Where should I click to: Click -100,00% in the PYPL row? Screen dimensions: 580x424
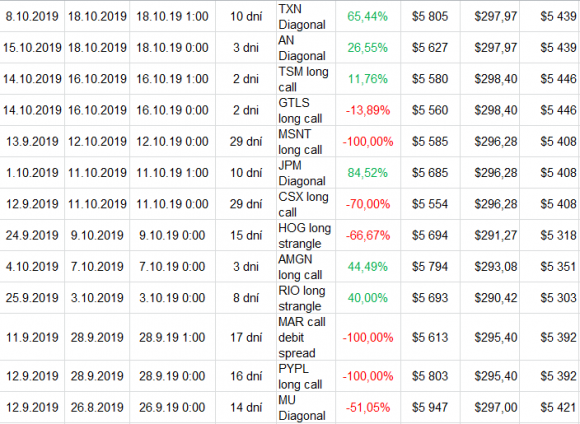coord(368,376)
